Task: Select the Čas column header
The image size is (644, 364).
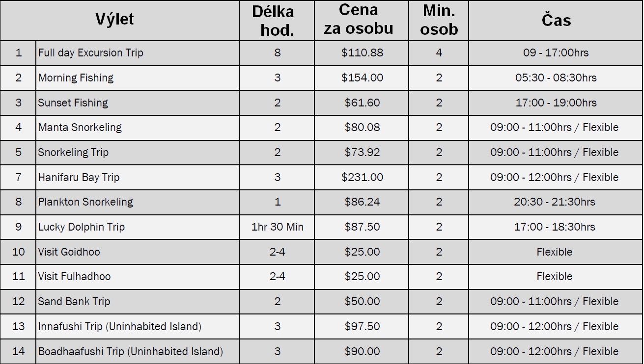Action: point(557,20)
